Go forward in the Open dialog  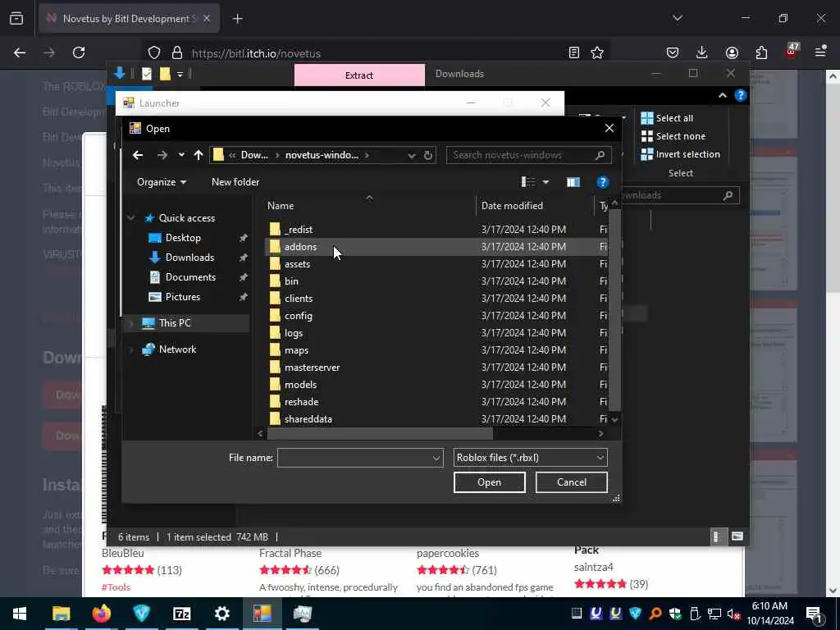click(162, 155)
